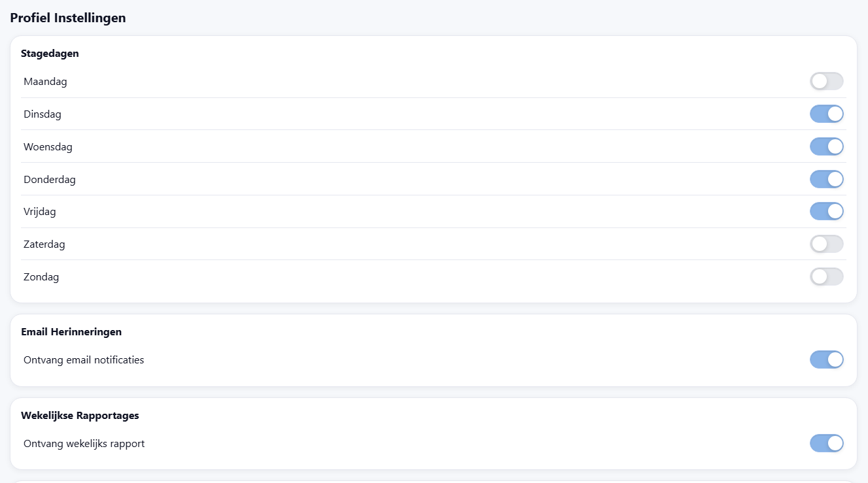Click the Woensdag label text
Image resolution: width=868 pixels, height=483 pixels.
click(48, 147)
